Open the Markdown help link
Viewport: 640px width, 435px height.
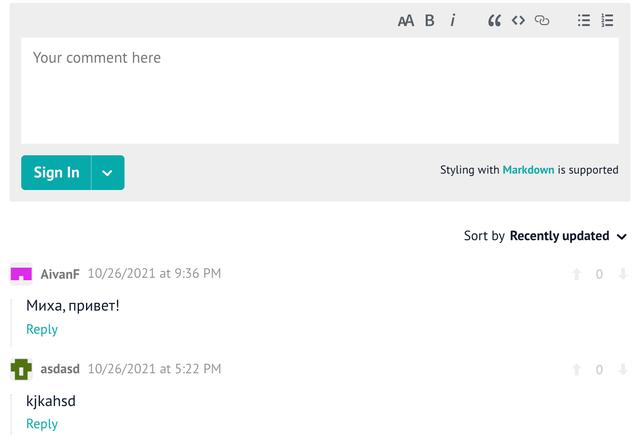pyautogui.click(x=528, y=170)
